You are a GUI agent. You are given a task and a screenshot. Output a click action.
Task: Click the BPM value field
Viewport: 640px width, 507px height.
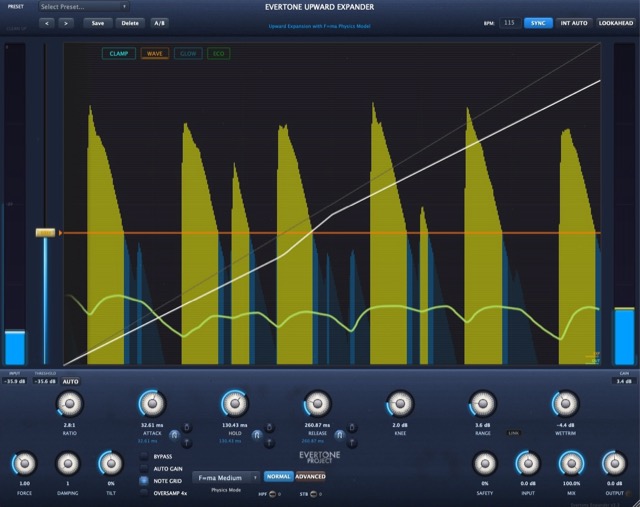(508, 21)
